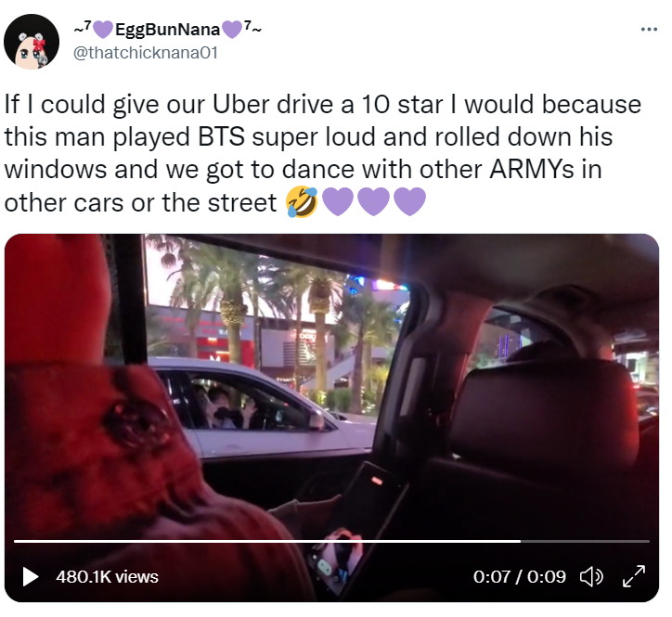Click the rolling-laughing emoji in the tweet
This screenshot has height=617, width=672.
pos(303,202)
